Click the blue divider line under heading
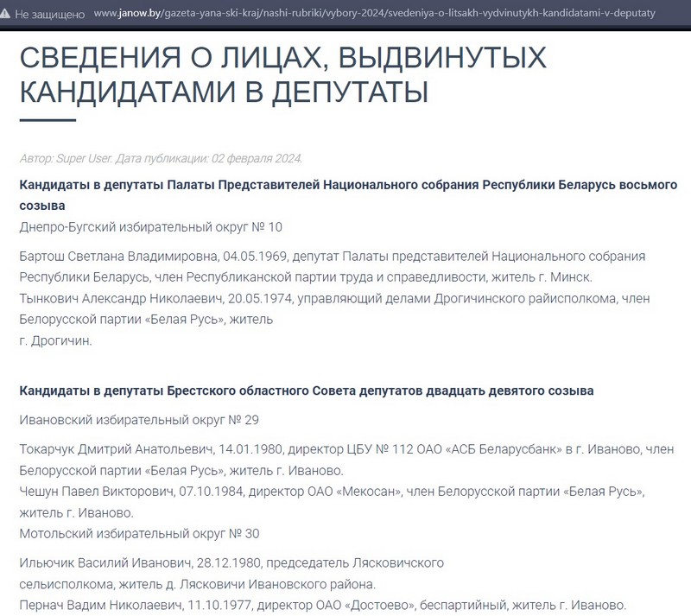This screenshot has width=691, height=616. click(x=48, y=120)
